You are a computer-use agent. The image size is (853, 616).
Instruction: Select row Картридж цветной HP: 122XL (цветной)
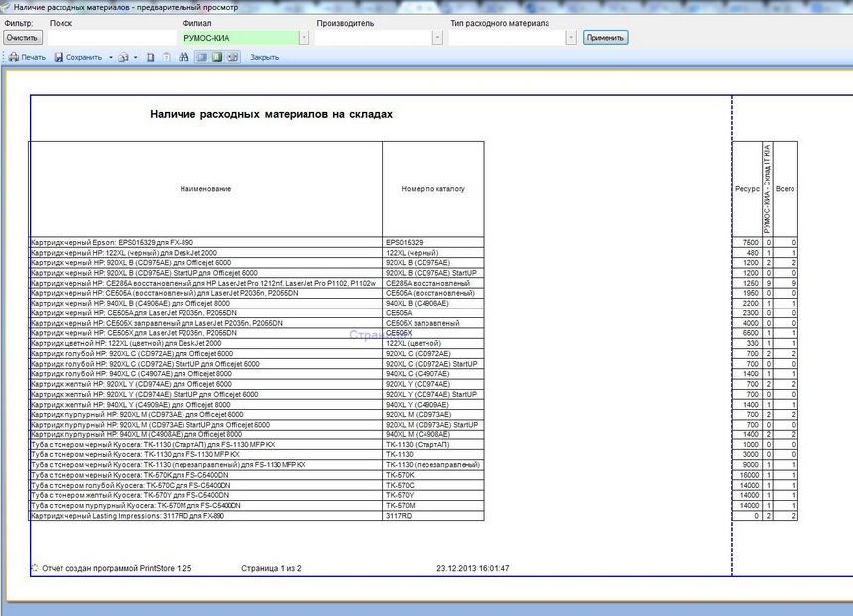205,344
